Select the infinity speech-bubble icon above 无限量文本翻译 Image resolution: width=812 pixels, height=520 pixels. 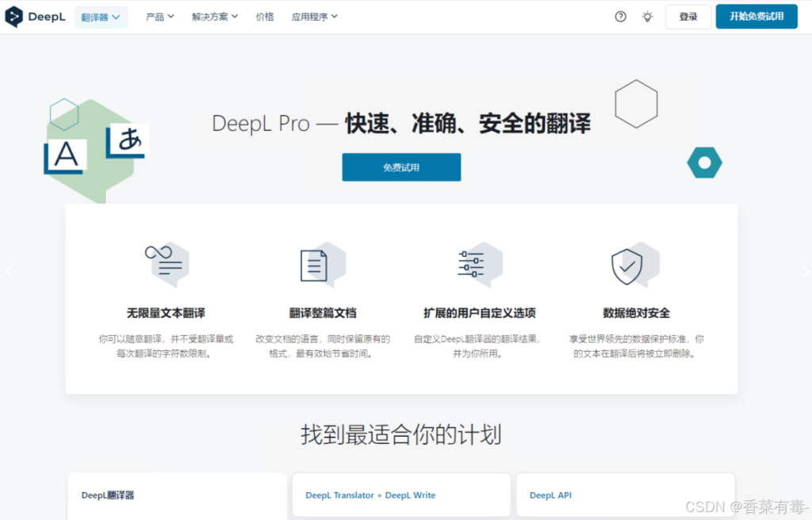tap(167, 264)
